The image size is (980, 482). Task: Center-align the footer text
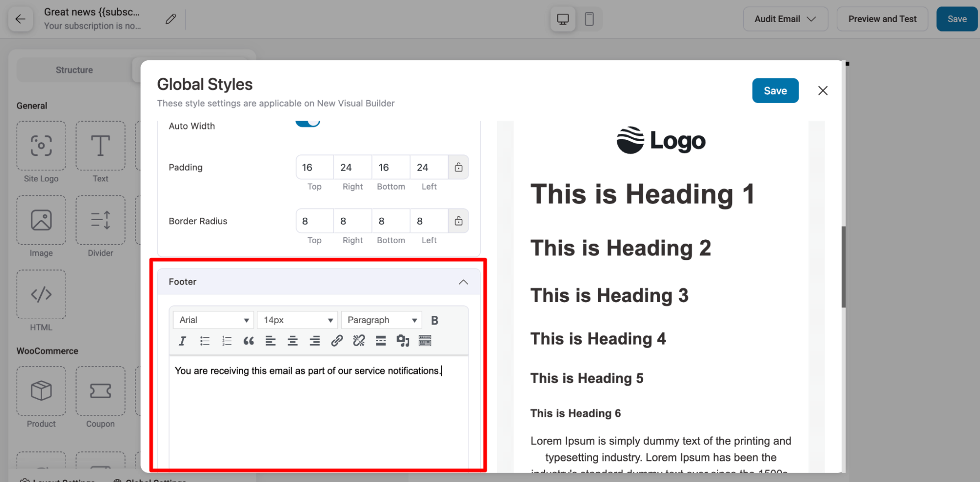click(292, 340)
